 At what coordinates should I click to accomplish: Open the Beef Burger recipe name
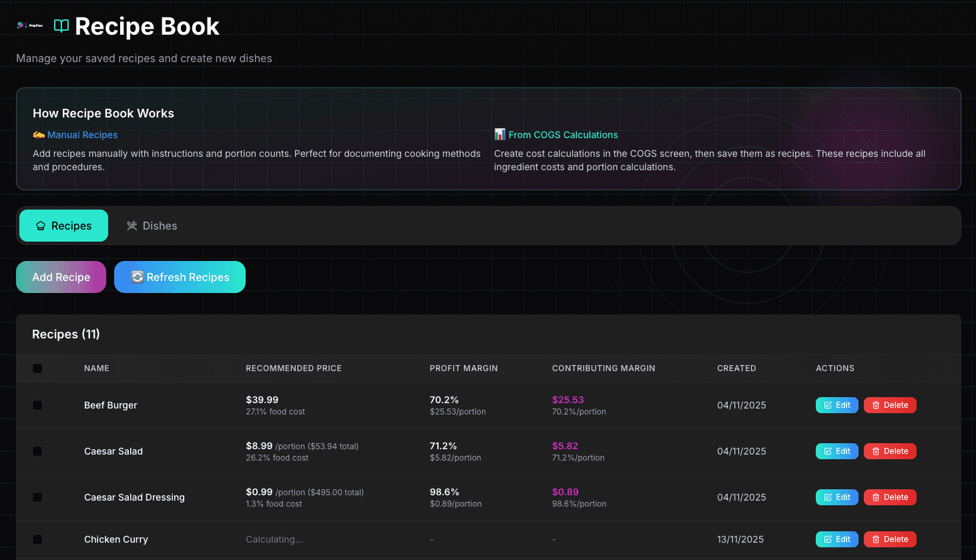tap(111, 405)
